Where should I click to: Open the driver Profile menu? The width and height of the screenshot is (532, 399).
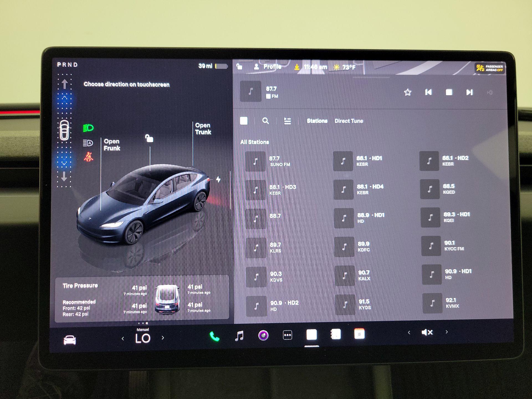point(268,67)
